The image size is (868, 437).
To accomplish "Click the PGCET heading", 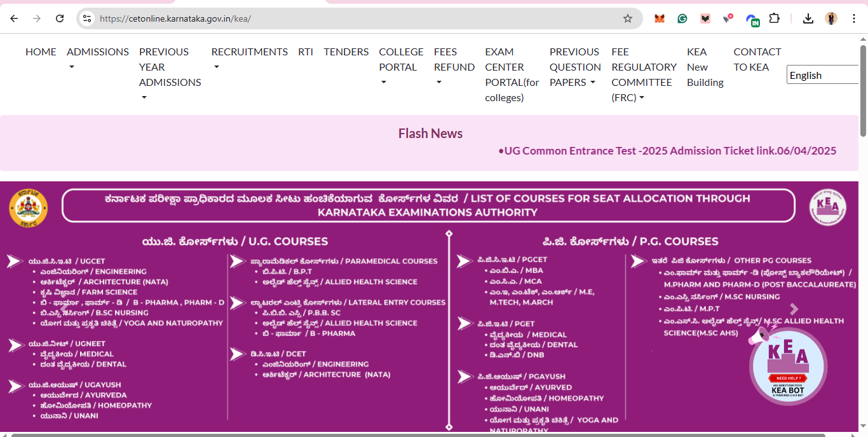I will tap(512, 260).
